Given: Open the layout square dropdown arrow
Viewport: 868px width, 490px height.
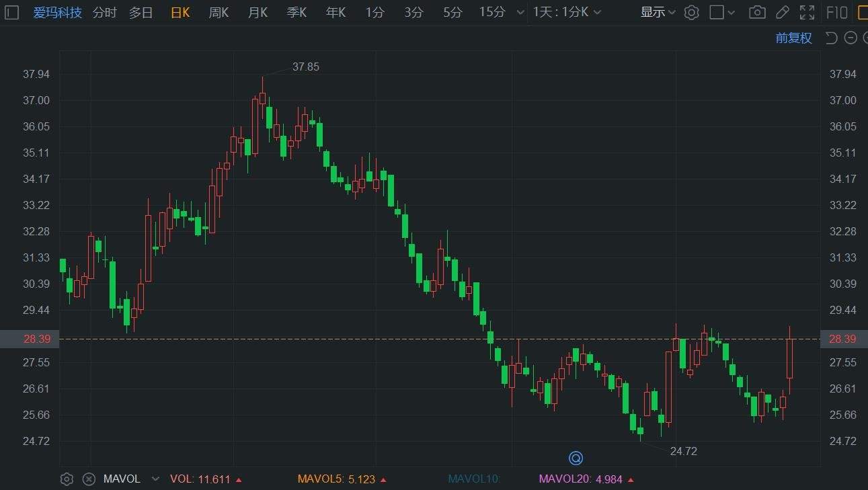Looking at the screenshot, I should [x=732, y=12].
